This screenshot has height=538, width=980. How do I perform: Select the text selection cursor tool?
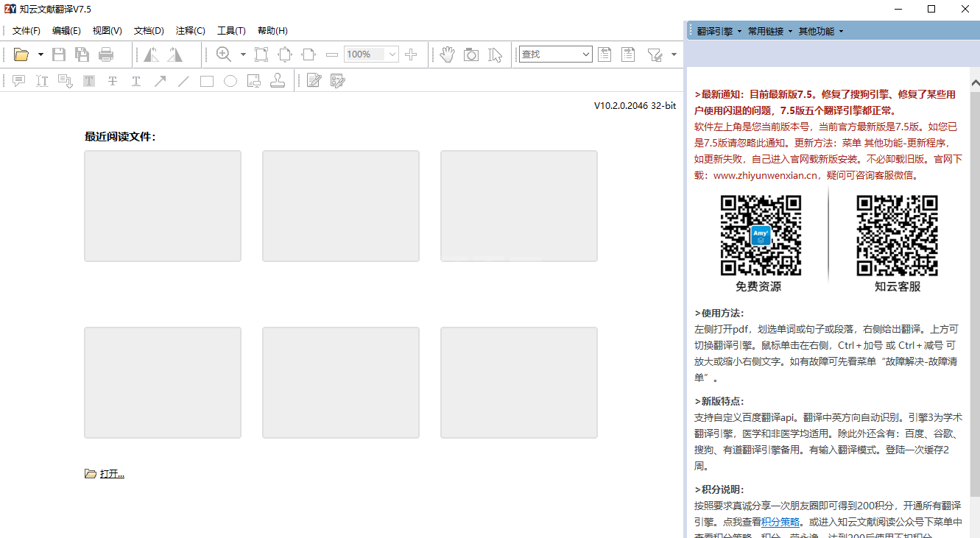tap(495, 54)
